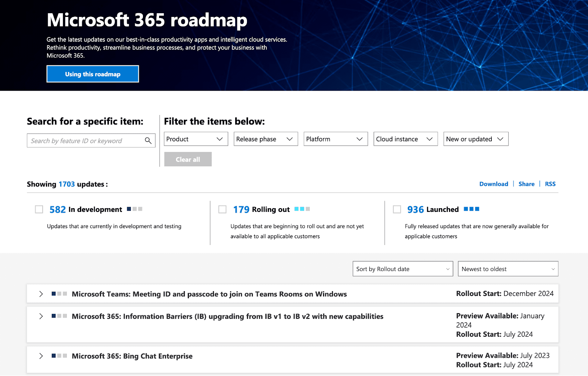The width and height of the screenshot is (588, 376).
Task: Expand the Bing Chat Enterprise row
Action: pos(41,356)
